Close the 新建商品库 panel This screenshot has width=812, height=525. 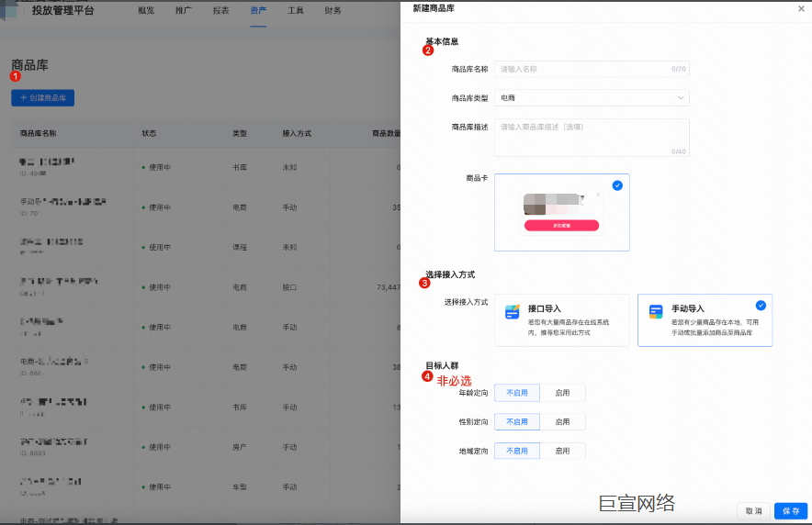(801, 9)
